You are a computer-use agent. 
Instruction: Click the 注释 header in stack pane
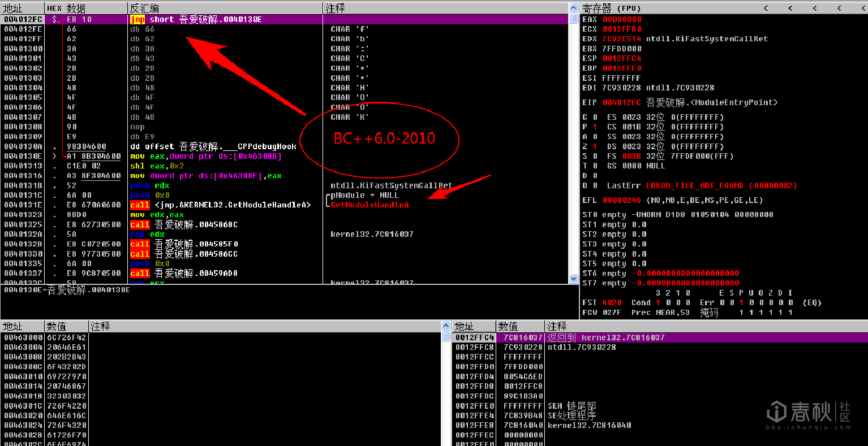click(706, 327)
